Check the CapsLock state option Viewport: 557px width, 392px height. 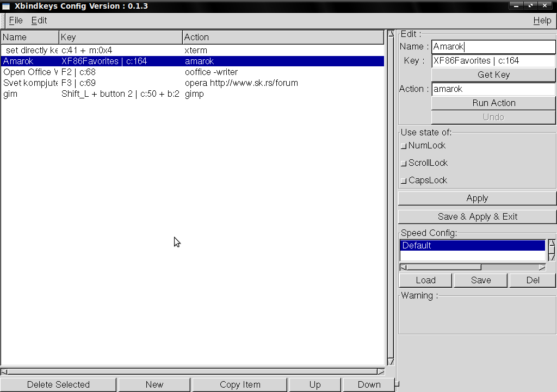404,181
